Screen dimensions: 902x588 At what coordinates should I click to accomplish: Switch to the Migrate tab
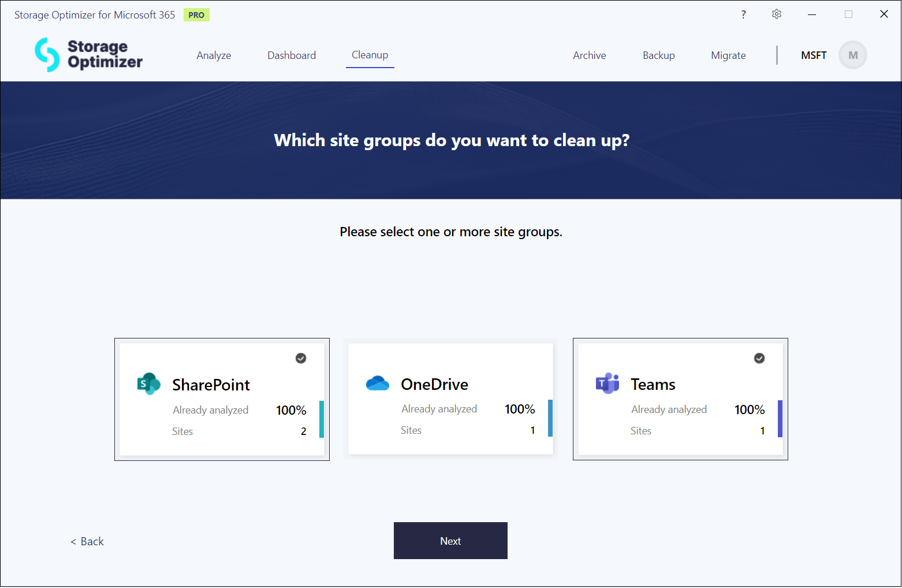[x=728, y=55]
